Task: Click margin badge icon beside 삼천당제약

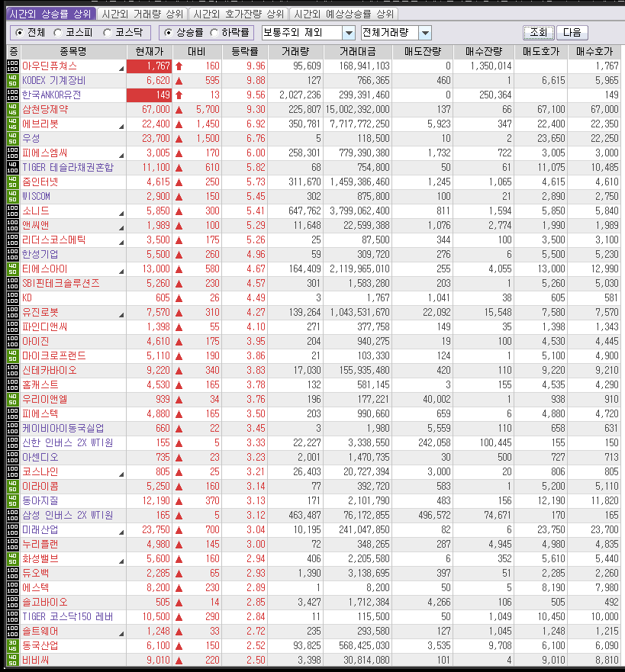Action: pyautogui.click(x=12, y=110)
